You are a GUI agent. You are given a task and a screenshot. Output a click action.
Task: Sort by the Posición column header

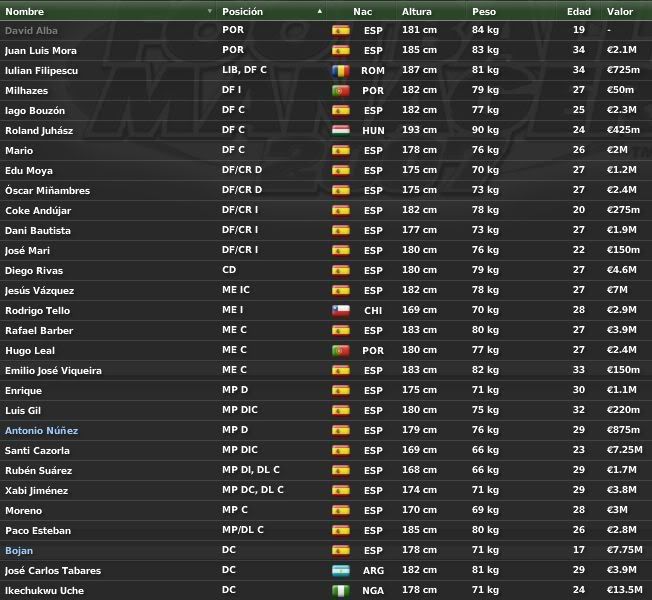pos(242,12)
